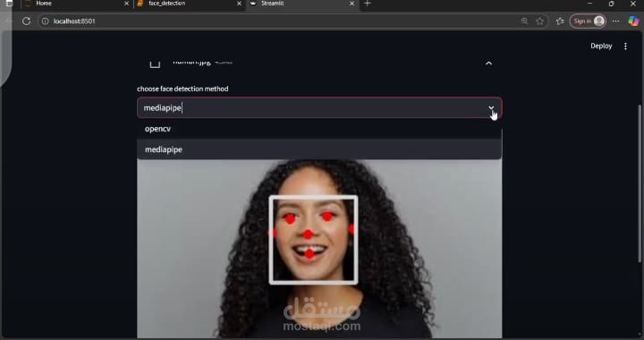
Task: Switch to the Home tab
Action: pos(76,4)
